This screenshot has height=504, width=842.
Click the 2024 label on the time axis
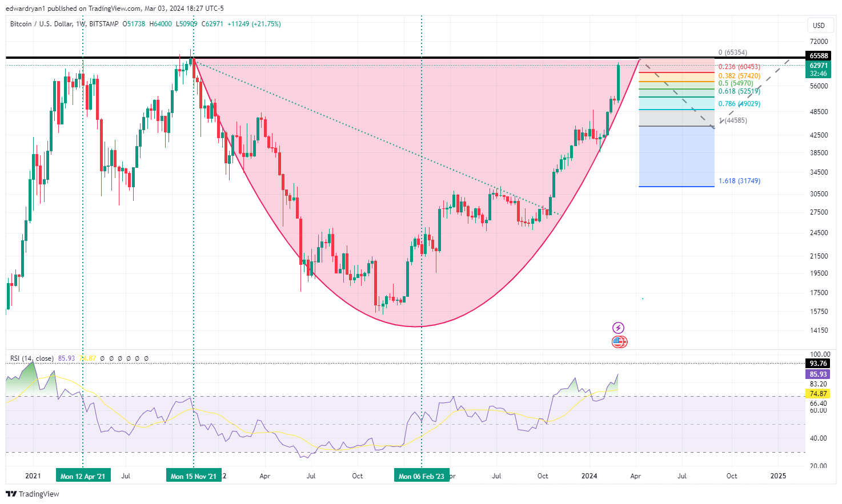589,476
